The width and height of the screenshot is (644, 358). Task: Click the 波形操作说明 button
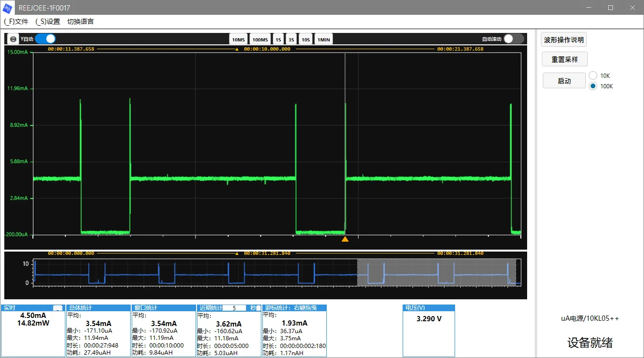(564, 40)
